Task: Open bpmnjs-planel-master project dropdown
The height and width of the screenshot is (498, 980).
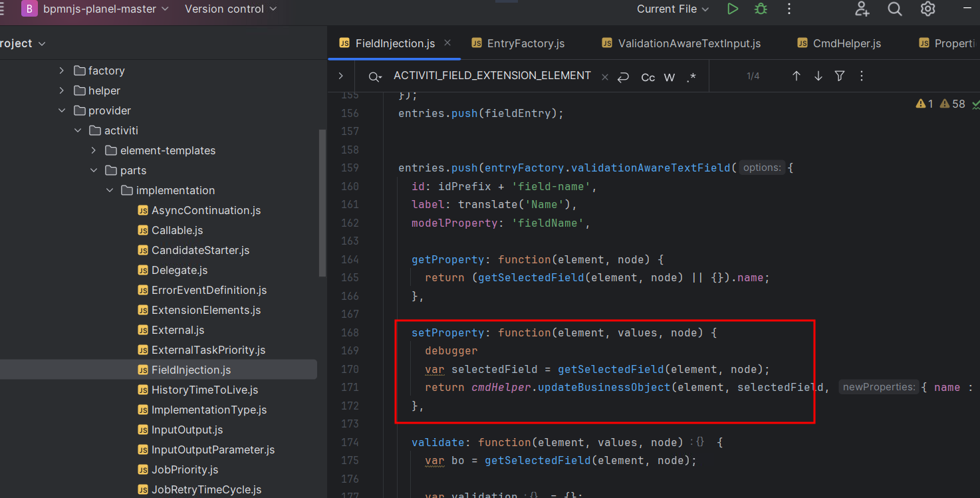Action: point(106,9)
